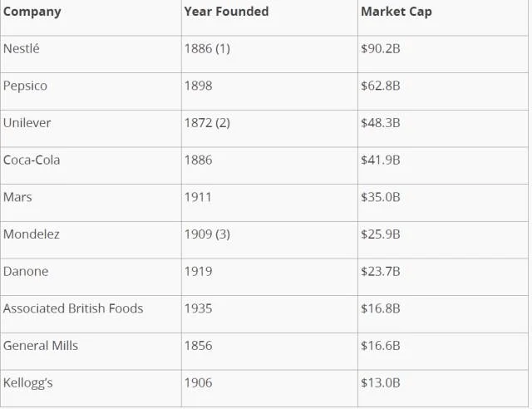Viewport: 532px width, 409px height.
Task: Click the $62.8B market cap cell
Action: (381, 86)
